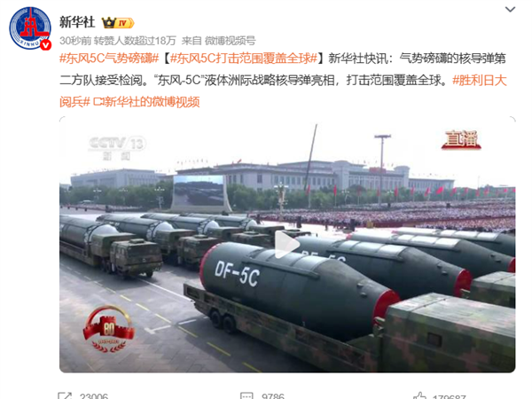This screenshot has height=399, width=532.
Task: Click the 直播 live badge on video
Action: [461, 139]
